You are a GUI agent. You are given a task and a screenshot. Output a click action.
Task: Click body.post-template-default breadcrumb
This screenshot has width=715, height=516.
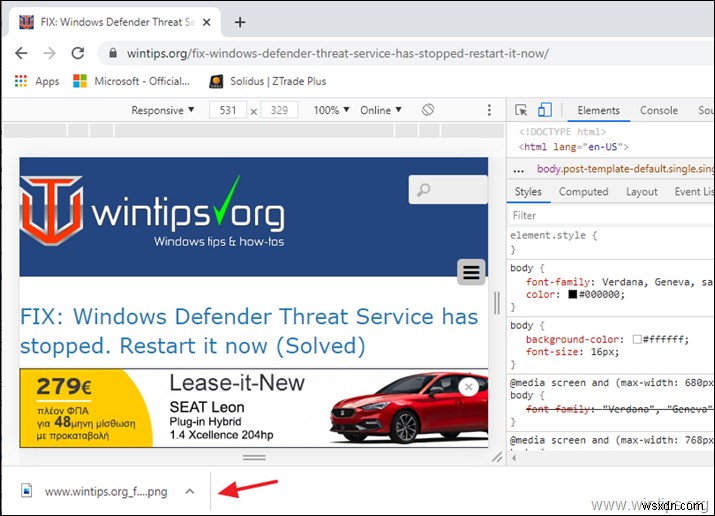pyautogui.click(x=625, y=169)
